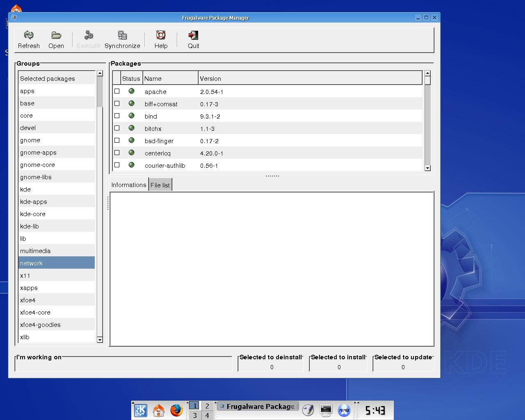Click the clock-and-pen icon in the system tray

click(x=308, y=410)
